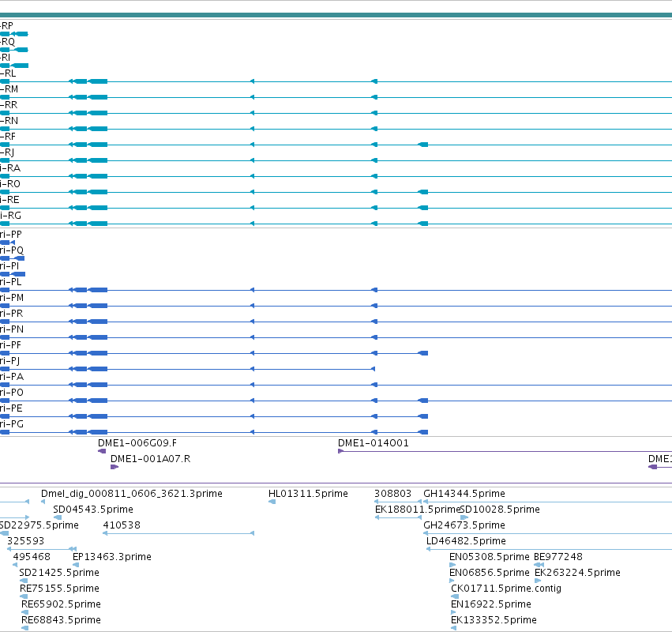This screenshot has height=632, width=672.
Task: Select the 'i-RG' transcript label
Action: tap(10, 215)
